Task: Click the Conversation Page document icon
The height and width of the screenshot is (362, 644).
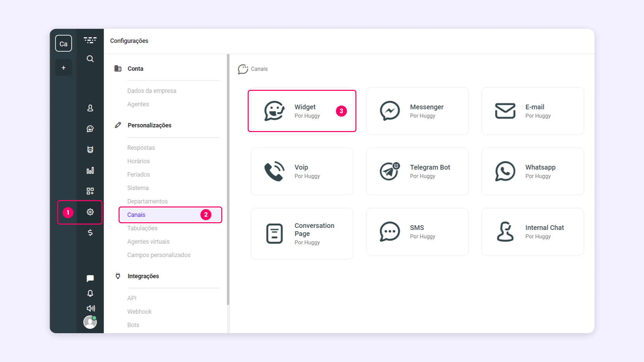Action: (x=274, y=234)
